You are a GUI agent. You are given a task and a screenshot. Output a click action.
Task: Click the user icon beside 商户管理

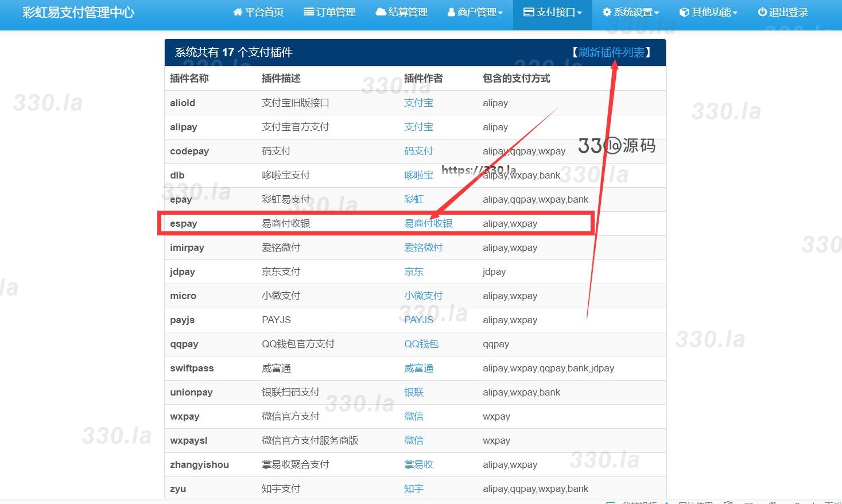[x=451, y=12]
